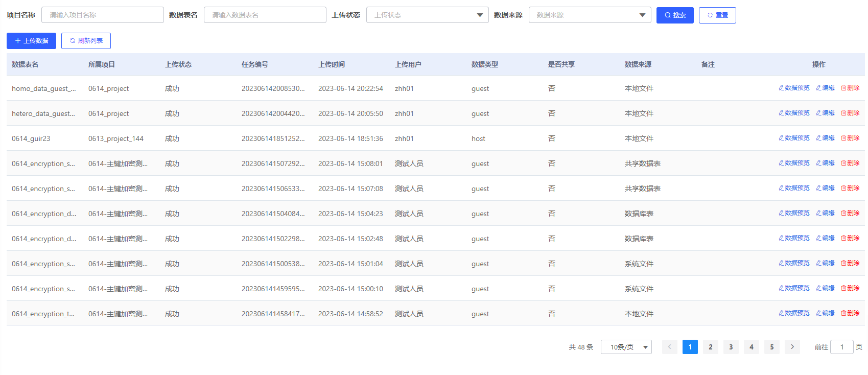Preview data for homo_data_guest row
The width and height of the screenshot is (868, 375).
(x=794, y=88)
